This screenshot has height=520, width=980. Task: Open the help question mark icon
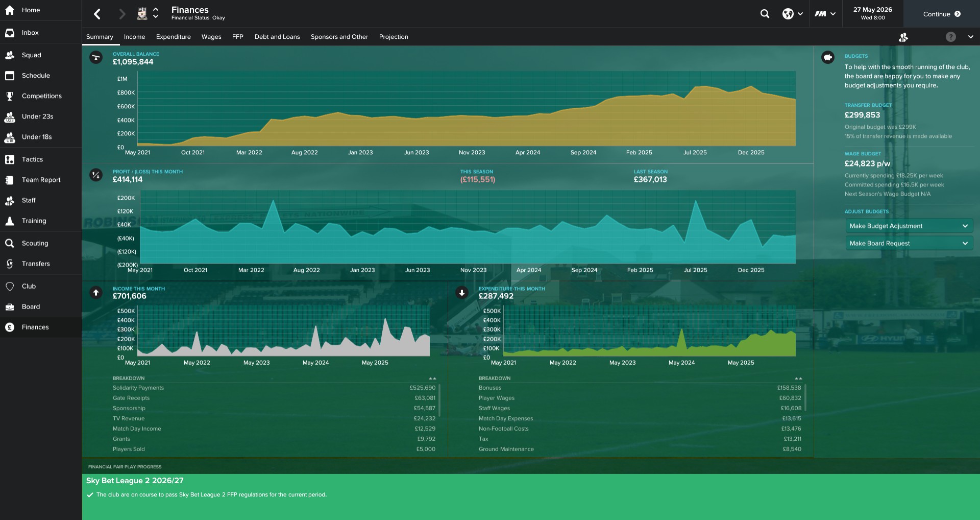tap(950, 37)
